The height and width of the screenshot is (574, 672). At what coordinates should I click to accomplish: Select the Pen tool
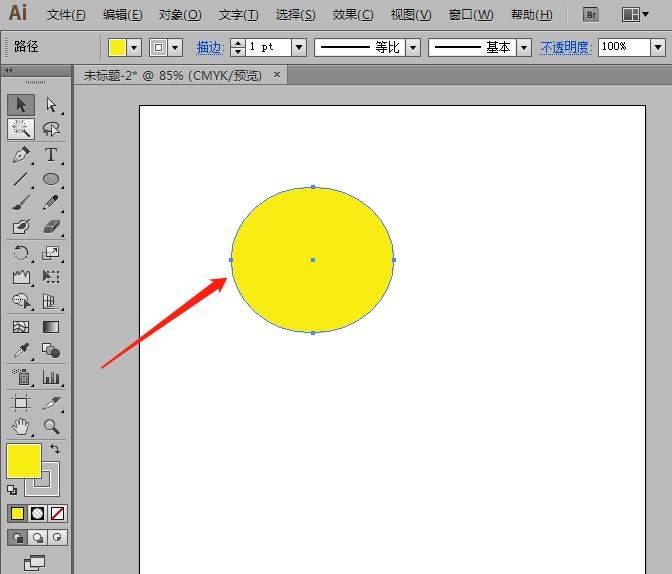tap(20, 155)
